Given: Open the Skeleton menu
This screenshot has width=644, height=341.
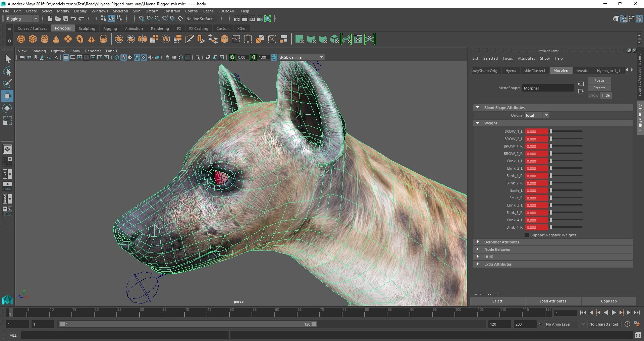Looking at the screenshot, I should [x=120, y=11].
